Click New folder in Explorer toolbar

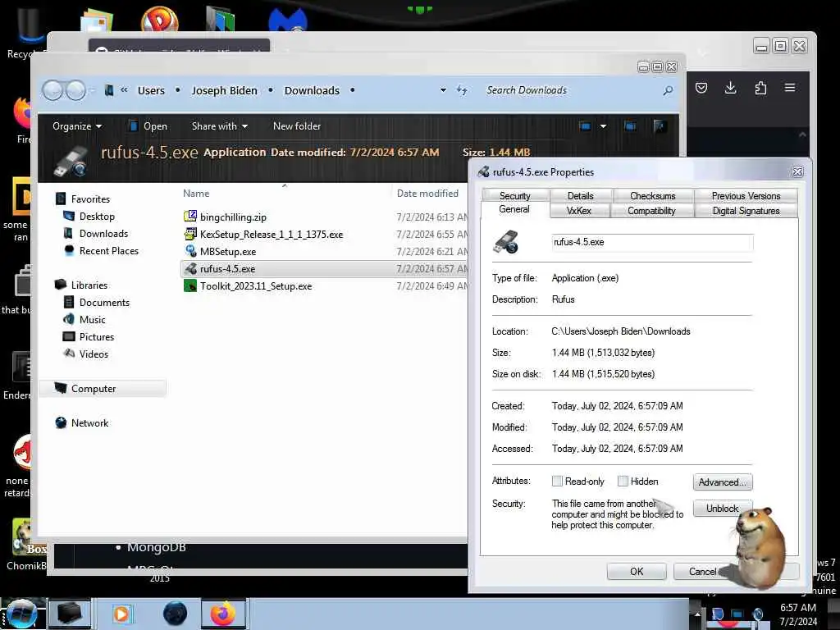coord(297,126)
